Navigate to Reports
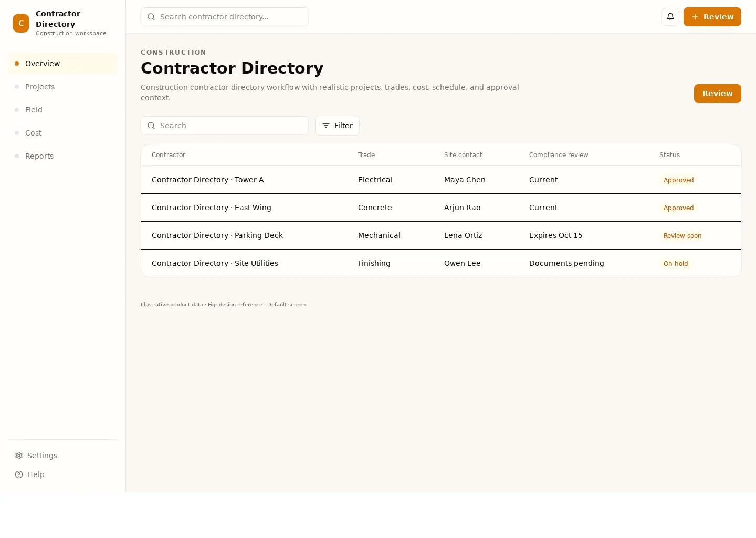This screenshot has height=538, width=756. click(62, 156)
